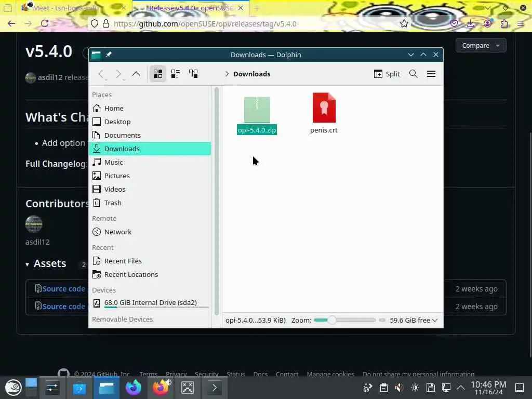Image resolution: width=532 pixels, height=399 pixels.
Task: Open the Firefox account icon
Action: click(x=487, y=23)
